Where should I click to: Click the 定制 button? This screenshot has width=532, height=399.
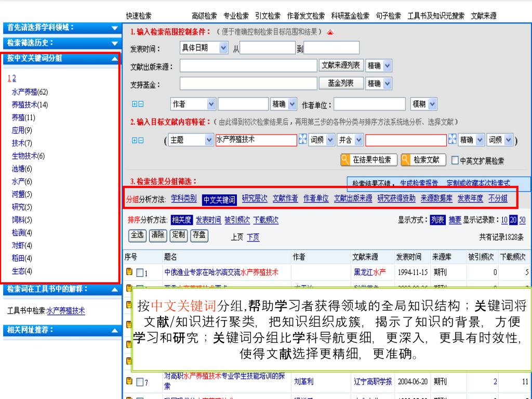(179, 235)
